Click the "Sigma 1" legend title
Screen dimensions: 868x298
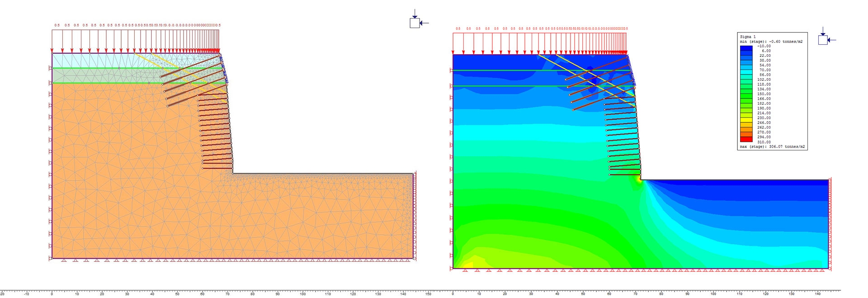(x=748, y=37)
